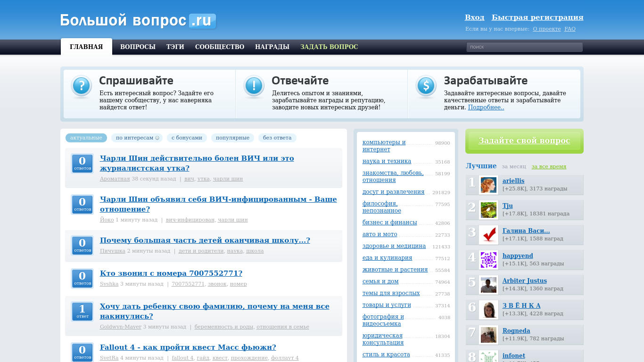
Task: Click the red checkmark avatar of Галина Васи
Action: [x=488, y=235]
